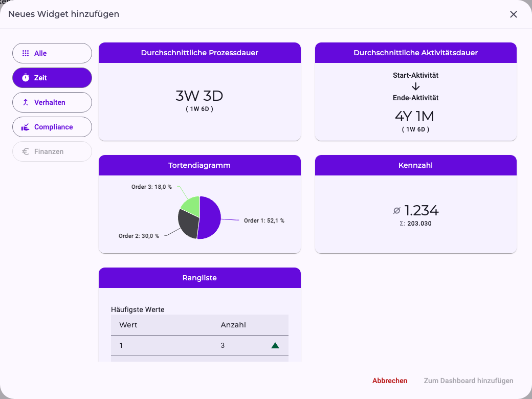This screenshot has height=399, width=532.
Task: Click the Start-Aktivität label
Action: (415, 75)
